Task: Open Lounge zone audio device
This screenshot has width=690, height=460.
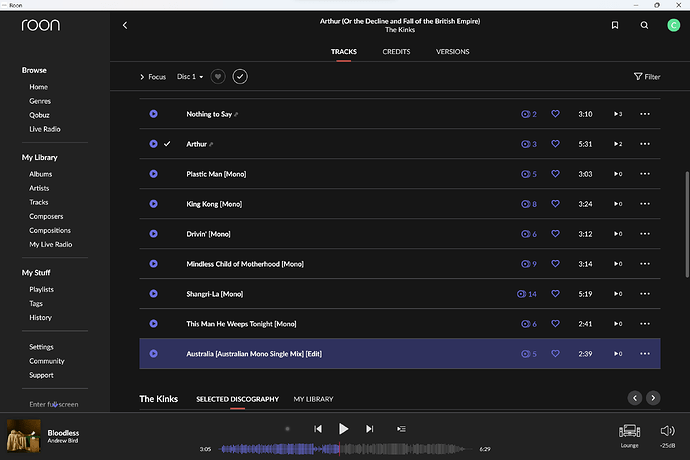Action: pyautogui.click(x=629, y=435)
